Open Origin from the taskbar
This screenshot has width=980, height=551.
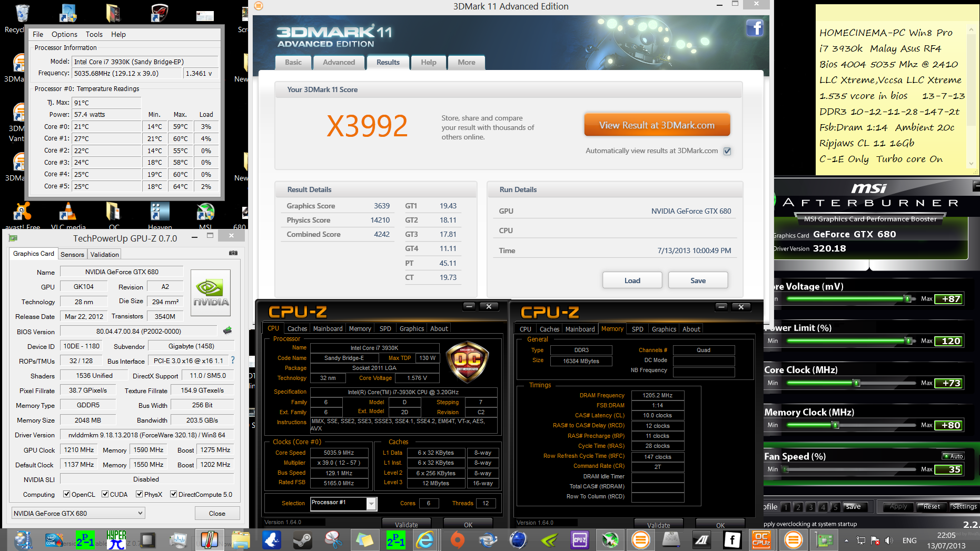pyautogui.click(x=457, y=540)
